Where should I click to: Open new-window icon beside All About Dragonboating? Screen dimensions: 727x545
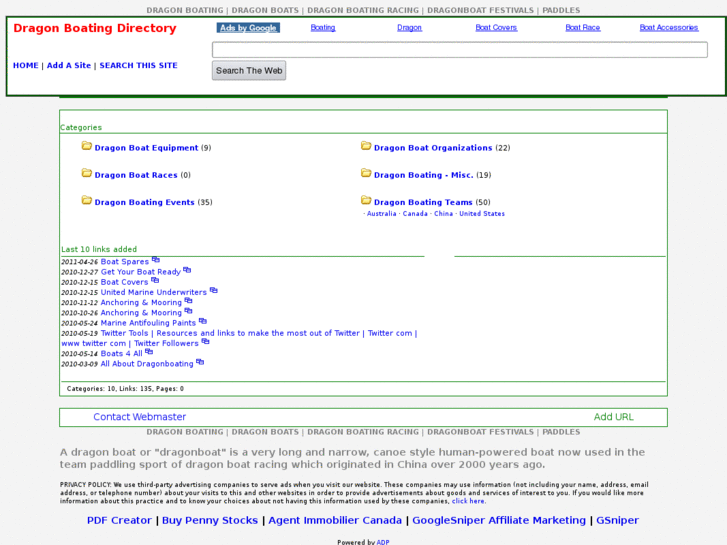pyautogui.click(x=200, y=362)
